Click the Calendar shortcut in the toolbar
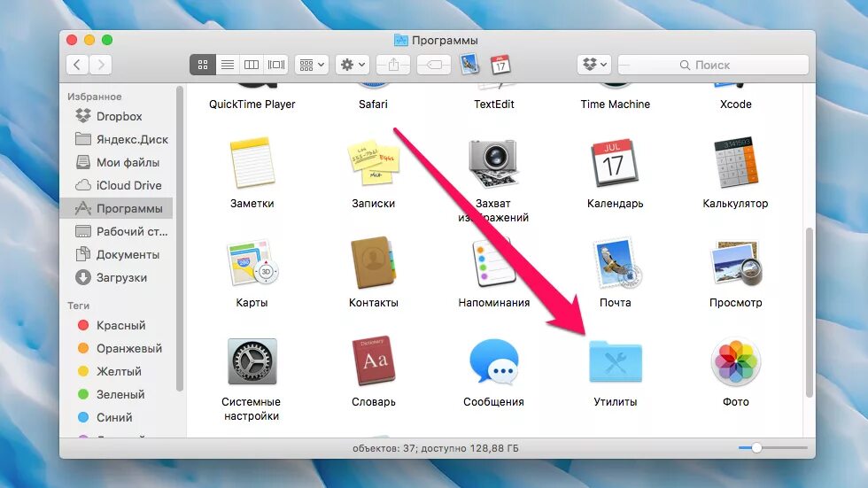Image resolution: width=868 pixels, height=488 pixels. click(x=500, y=65)
